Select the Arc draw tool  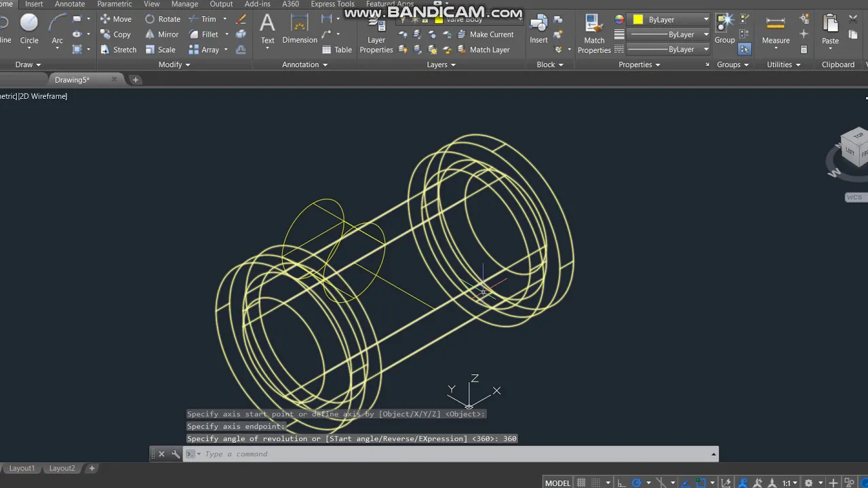pos(57,30)
